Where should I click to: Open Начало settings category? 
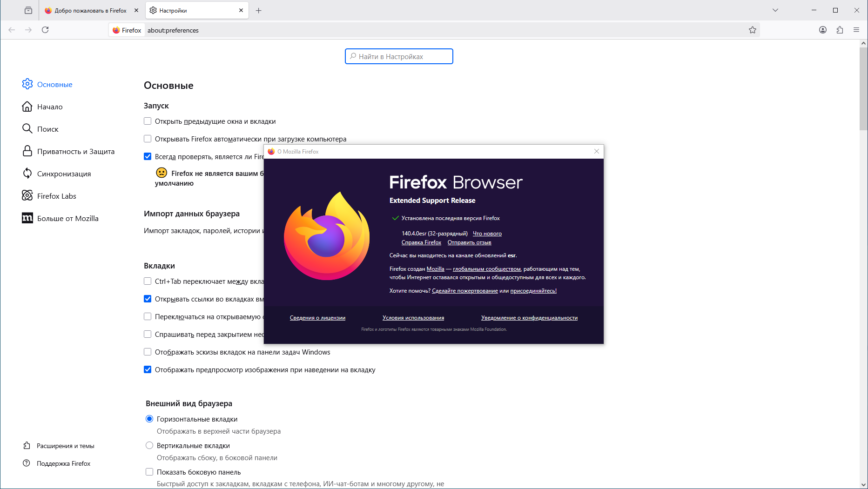click(42, 107)
